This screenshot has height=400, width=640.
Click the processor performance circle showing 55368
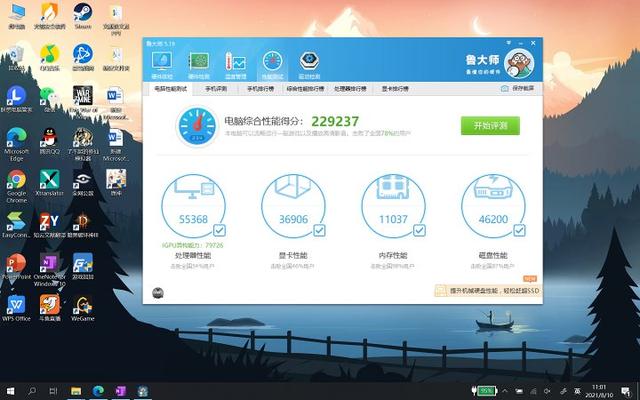[x=193, y=206]
